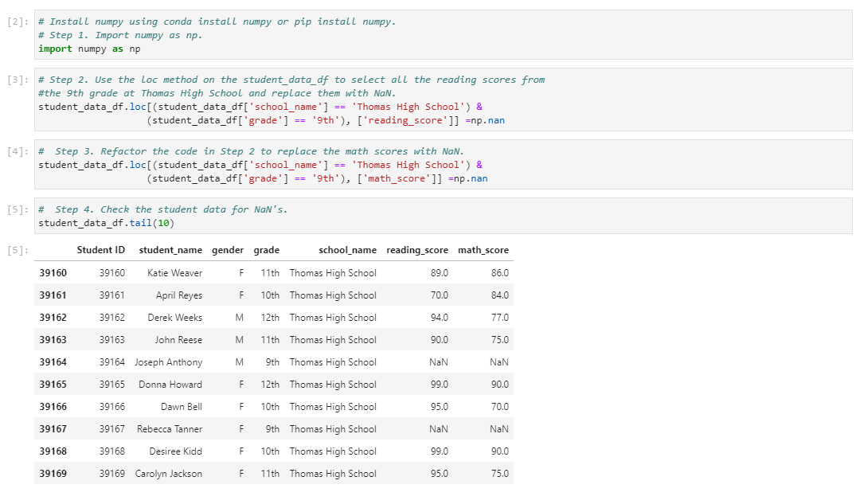Click Dawn Bell's math score 70.0
864x504 pixels.
500,407
